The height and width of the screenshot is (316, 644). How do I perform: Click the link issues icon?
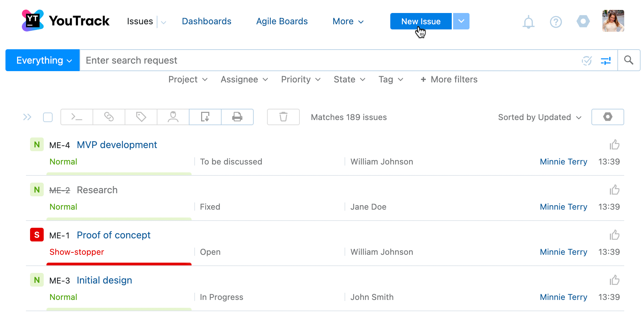click(x=109, y=117)
